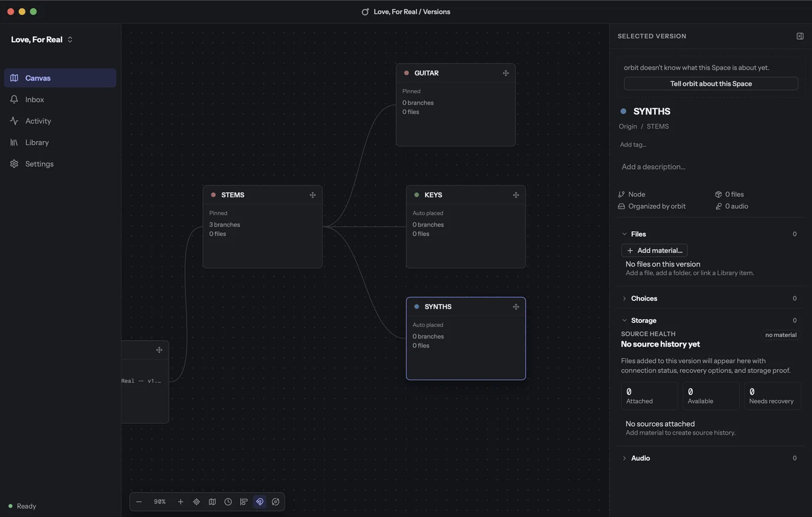Open the Canvas view in the sidebar
The height and width of the screenshot is (517, 812).
click(60, 78)
